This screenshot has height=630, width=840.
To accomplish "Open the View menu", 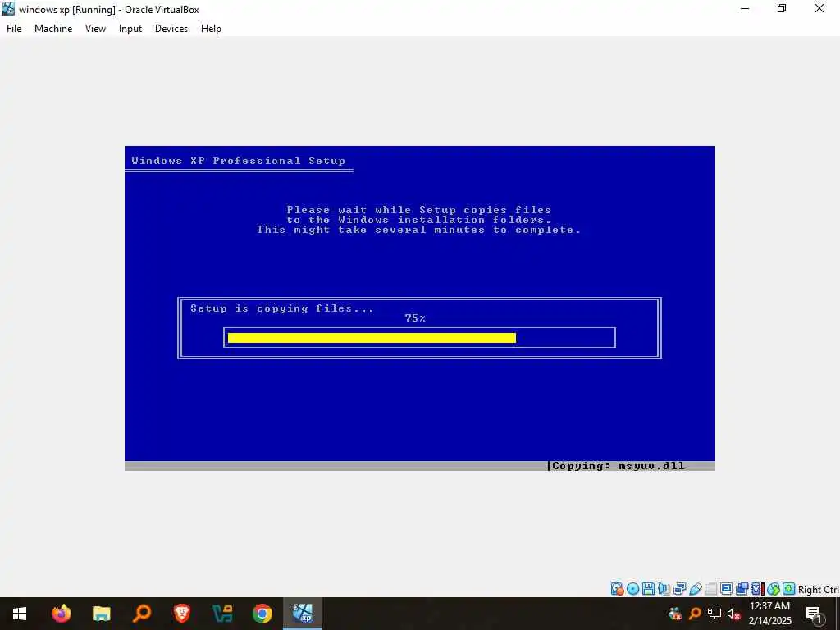I will point(95,29).
